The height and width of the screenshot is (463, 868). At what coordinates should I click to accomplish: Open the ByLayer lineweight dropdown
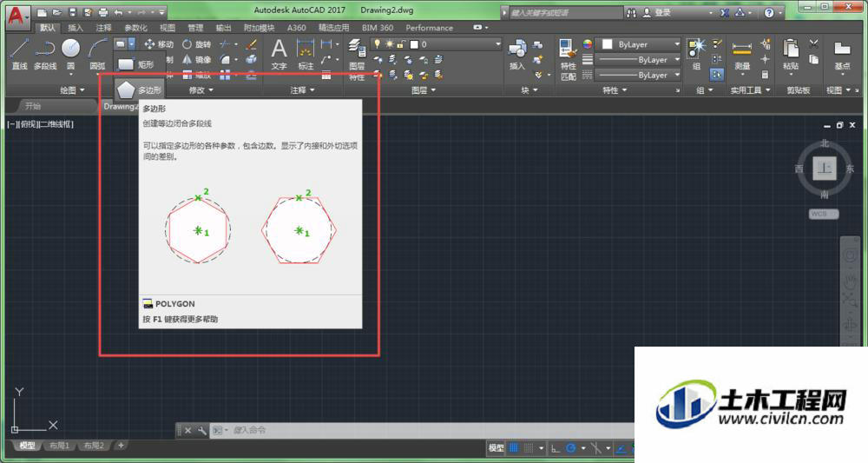coord(638,60)
